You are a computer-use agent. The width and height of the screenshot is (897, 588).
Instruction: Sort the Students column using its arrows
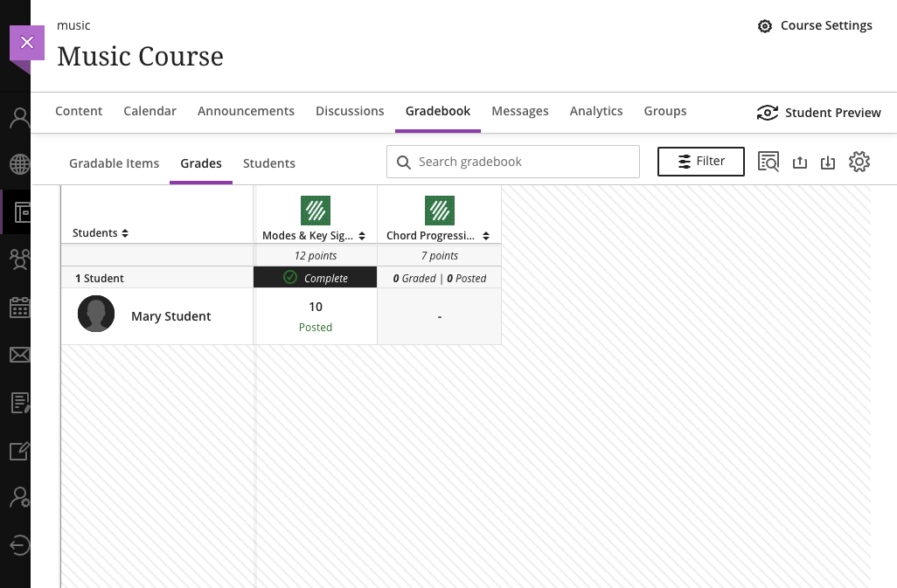tap(125, 233)
